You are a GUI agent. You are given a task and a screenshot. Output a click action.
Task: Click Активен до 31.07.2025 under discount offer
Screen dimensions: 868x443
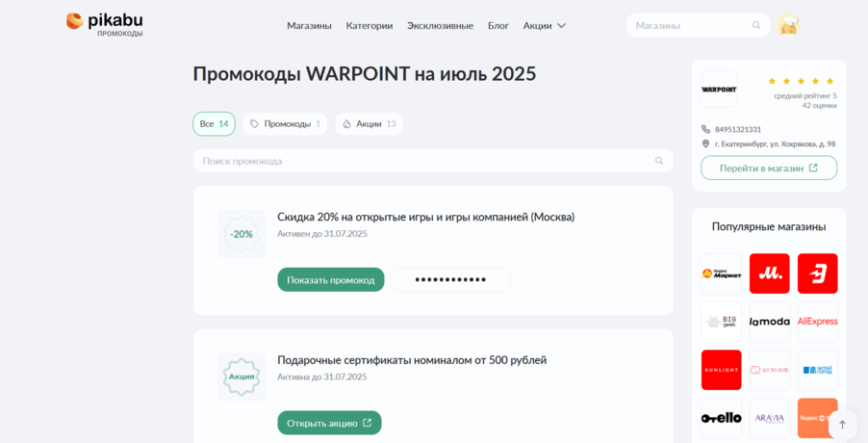322,234
